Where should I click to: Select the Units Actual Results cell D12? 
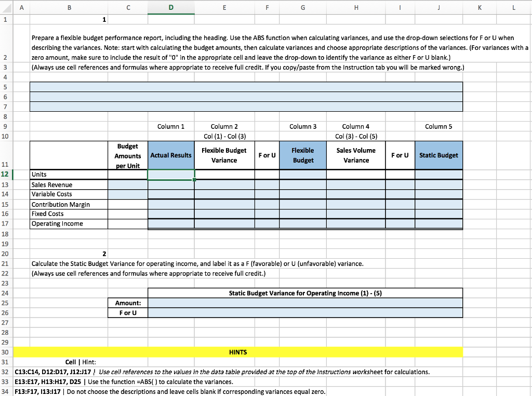pyautogui.click(x=171, y=175)
